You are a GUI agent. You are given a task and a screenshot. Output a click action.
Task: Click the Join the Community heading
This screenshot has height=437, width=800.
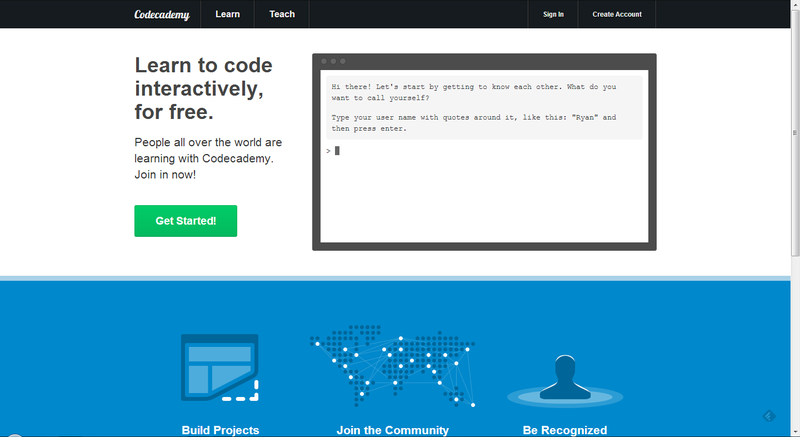point(393,430)
